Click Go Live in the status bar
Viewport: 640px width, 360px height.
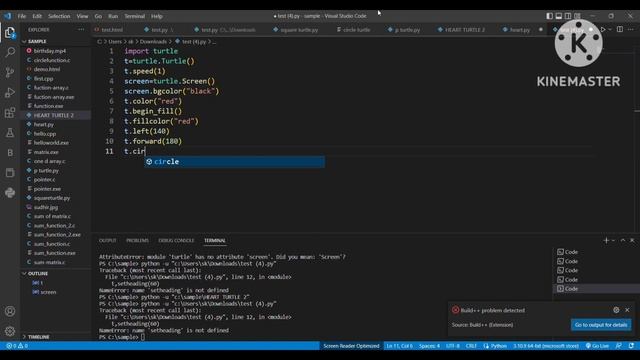tap(597, 346)
